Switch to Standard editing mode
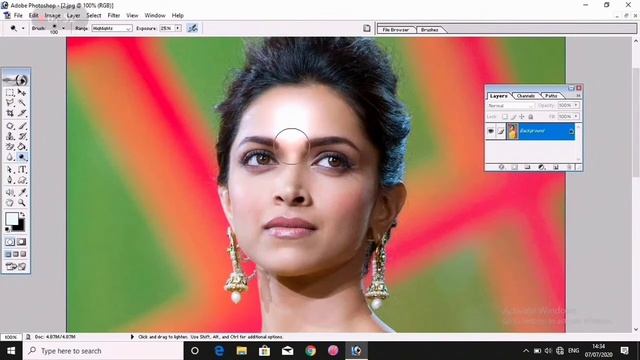 click(10, 242)
